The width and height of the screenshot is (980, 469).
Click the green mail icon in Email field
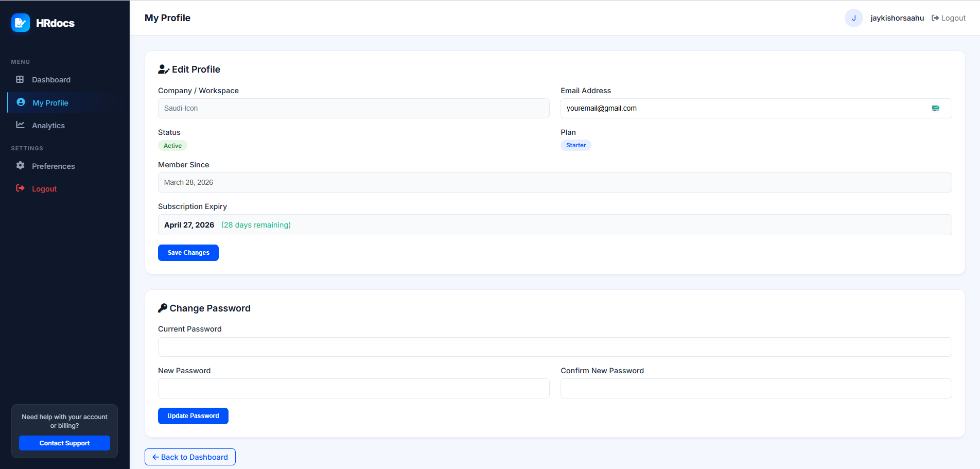coord(935,108)
